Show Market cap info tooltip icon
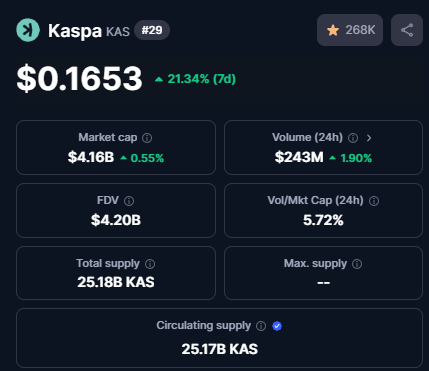Viewport: 429px width, 371px height. point(147,138)
